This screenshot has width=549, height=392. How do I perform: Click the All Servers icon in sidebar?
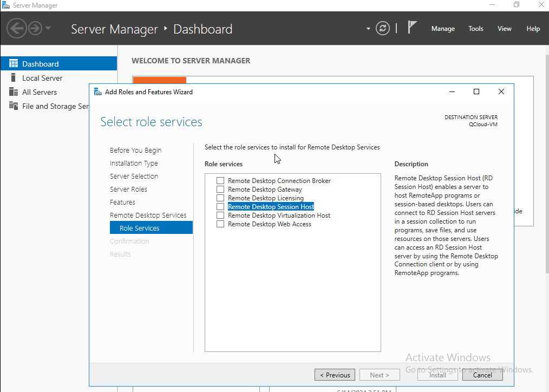(x=14, y=92)
